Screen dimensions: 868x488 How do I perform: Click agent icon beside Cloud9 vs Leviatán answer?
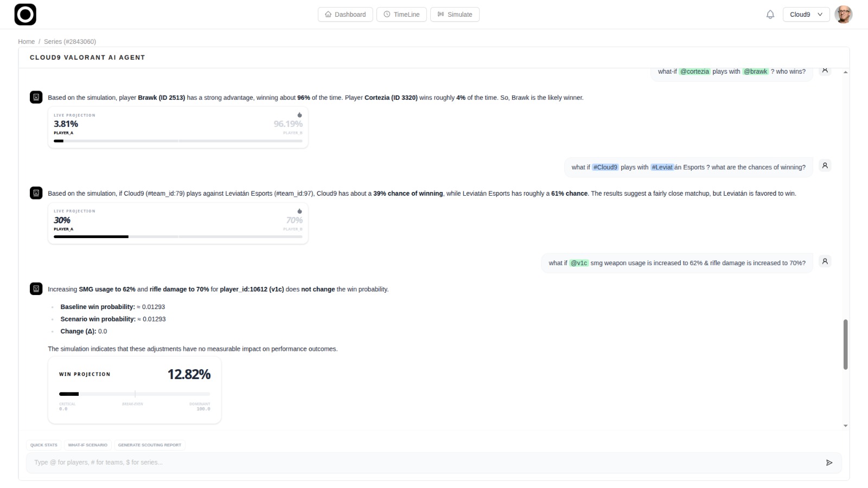tap(36, 193)
